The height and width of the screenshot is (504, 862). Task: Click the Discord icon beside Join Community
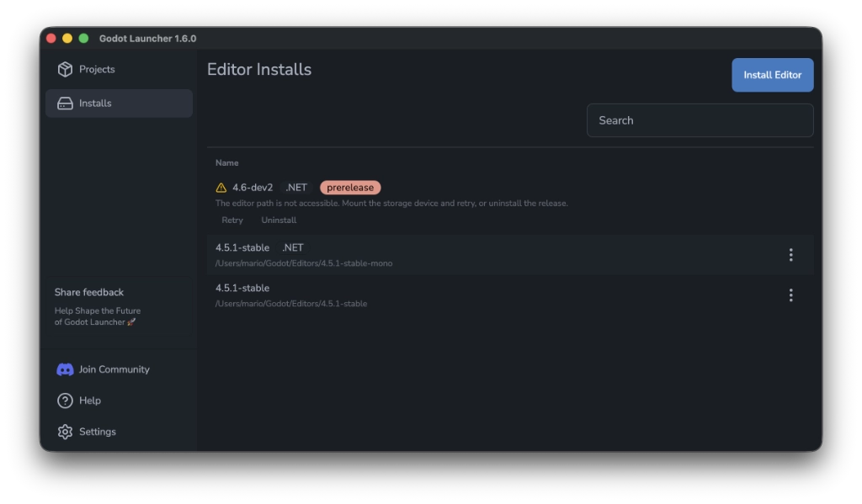[x=67, y=369]
